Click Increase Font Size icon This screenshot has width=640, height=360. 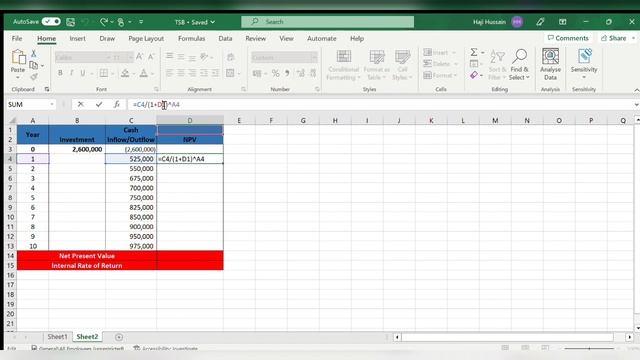[139, 57]
